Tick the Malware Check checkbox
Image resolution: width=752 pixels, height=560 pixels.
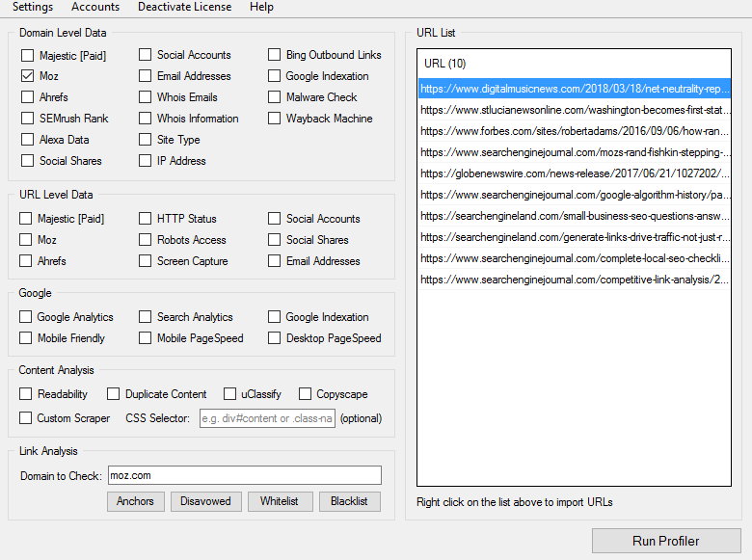pos(275,97)
